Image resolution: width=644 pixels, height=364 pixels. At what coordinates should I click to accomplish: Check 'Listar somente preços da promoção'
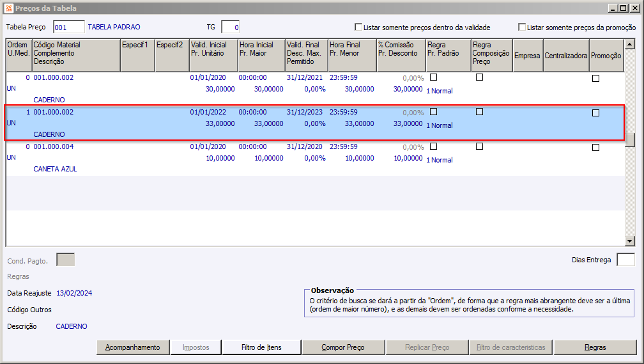click(522, 28)
